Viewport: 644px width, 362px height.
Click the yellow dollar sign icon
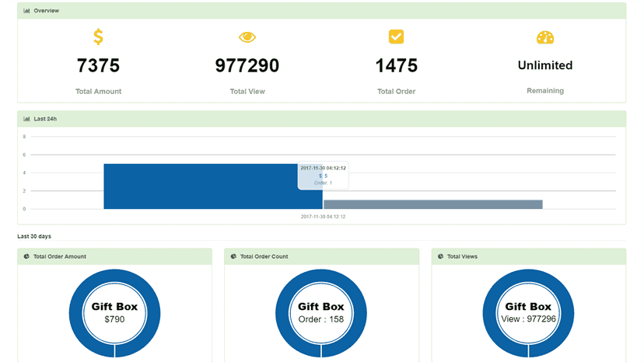coord(98,37)
